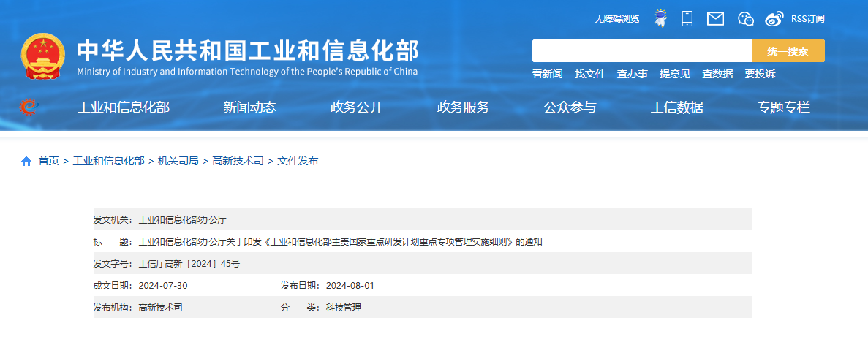Viewport: 868px width, 337px height.
Task: Open the Weibo icon
Action: click(x=774, y=19)
